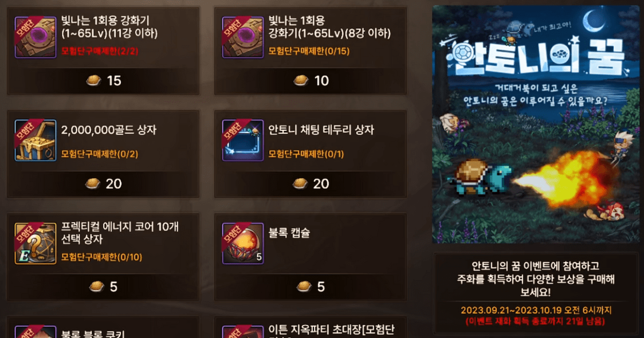Click the bread coin icon beside price 15
644x338 pixels.
click(94, 81)
